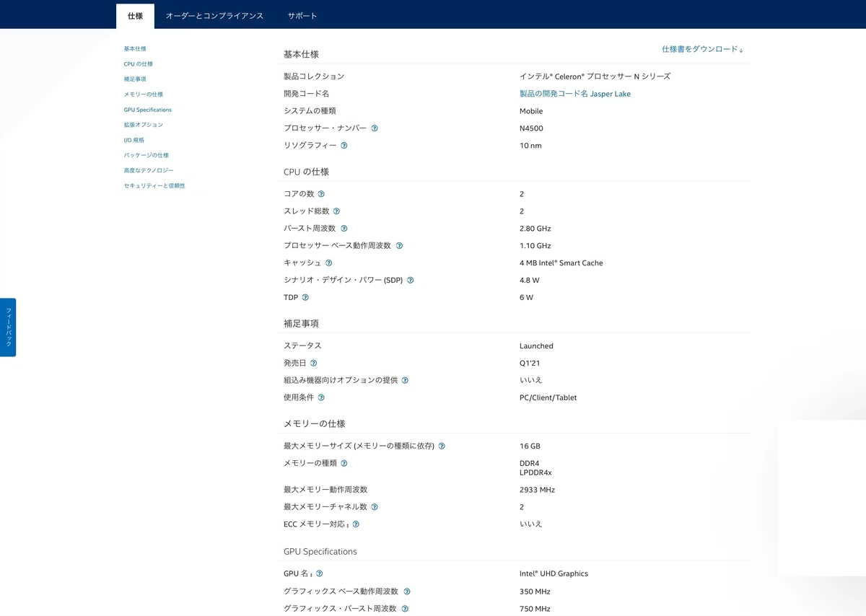Viewport: 866px width, 616px height.
Task: Download the spec sheet via 仕様書をダウンロード
Action: (702, 49)
